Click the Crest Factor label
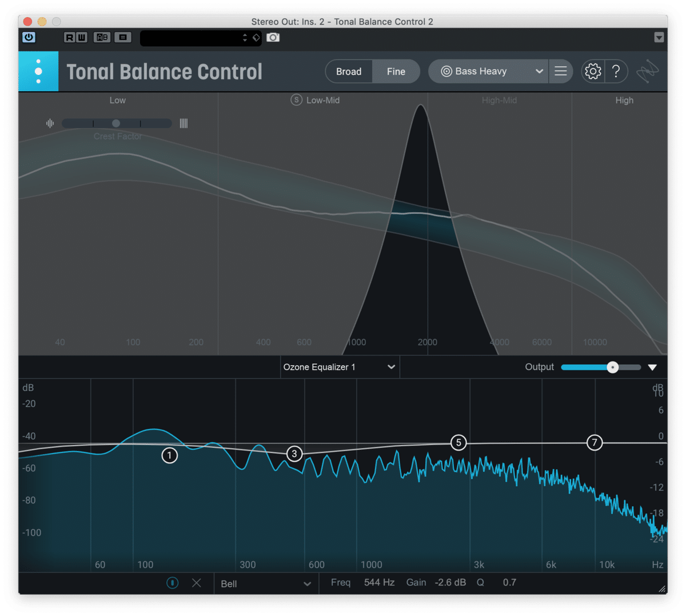Viewport: 686px width, 616px height. [x=118, y=136]
